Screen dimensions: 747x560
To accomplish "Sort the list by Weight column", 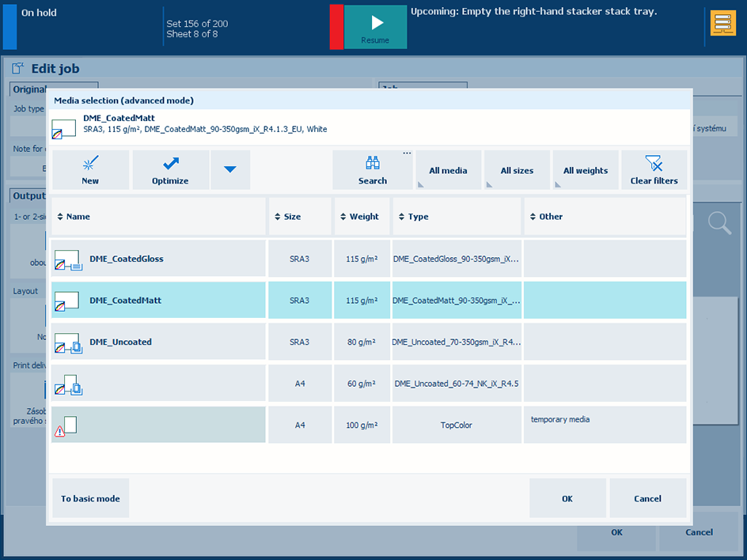I will pyautogui.click(x=362, y=217).
